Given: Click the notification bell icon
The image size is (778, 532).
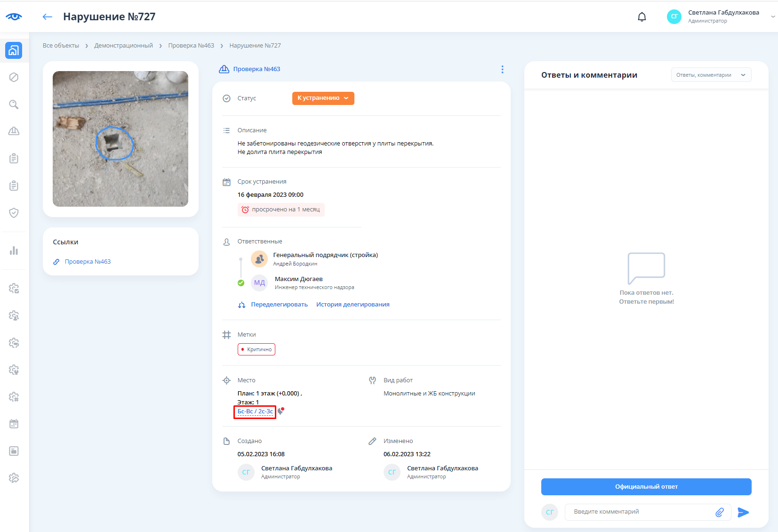Looking at the screenshot, I should pos(642,17).
